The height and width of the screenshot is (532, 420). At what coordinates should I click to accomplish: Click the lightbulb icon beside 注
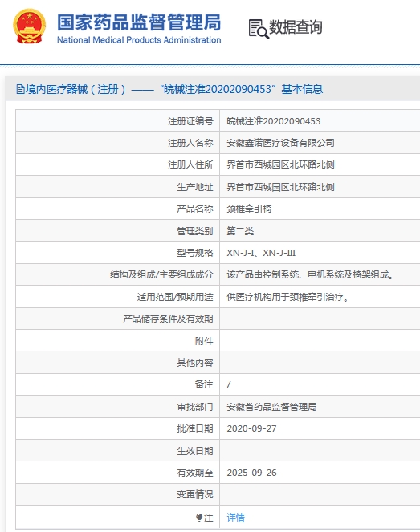[199, 518]
